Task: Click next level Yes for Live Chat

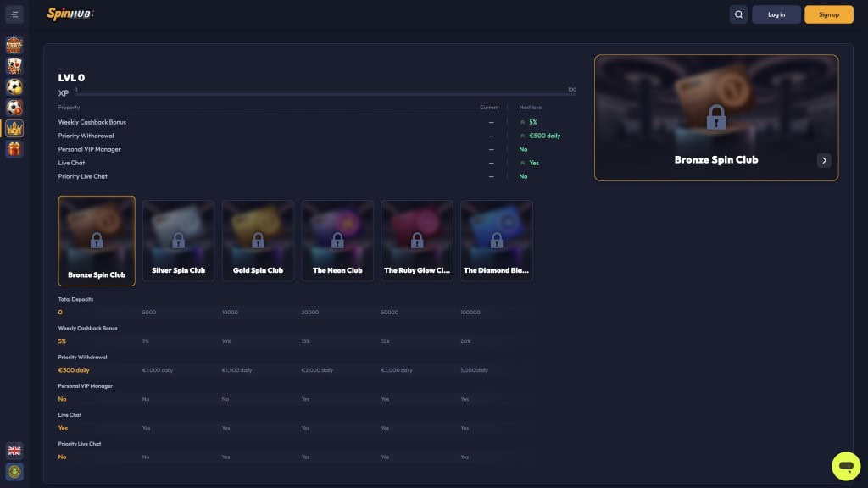Action: pos(534,163)
